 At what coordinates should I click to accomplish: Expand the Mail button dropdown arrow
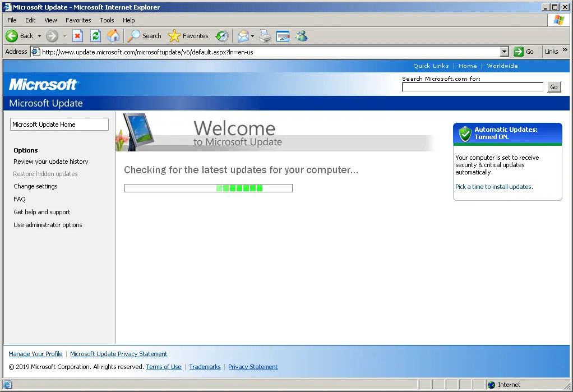(x=252, y=36)
